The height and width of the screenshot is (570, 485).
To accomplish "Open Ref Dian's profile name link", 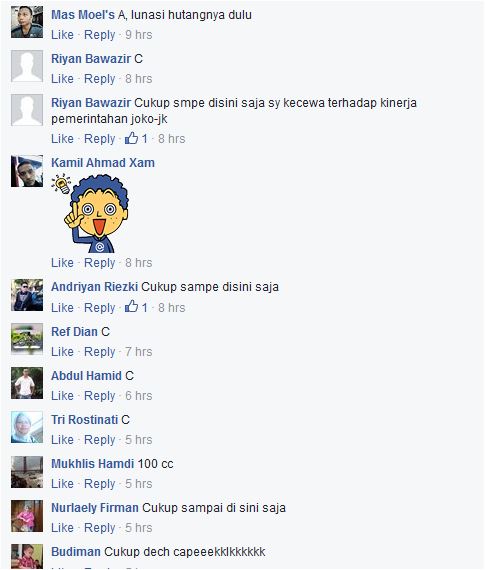I will [x=74, y=332].
